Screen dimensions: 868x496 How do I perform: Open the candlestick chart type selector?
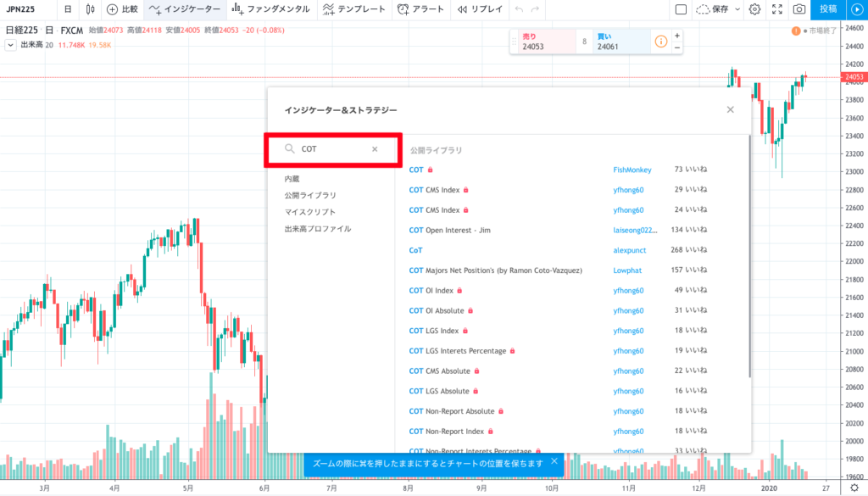point(89,9)
